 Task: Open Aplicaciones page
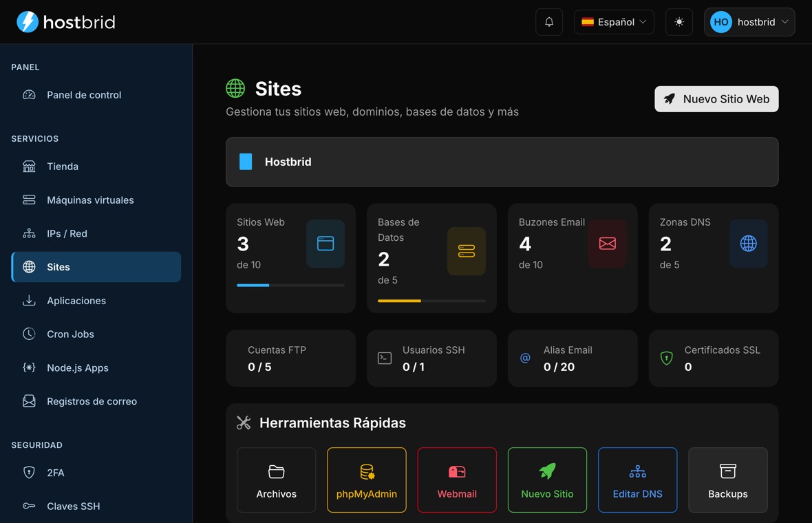coord(96,301)
